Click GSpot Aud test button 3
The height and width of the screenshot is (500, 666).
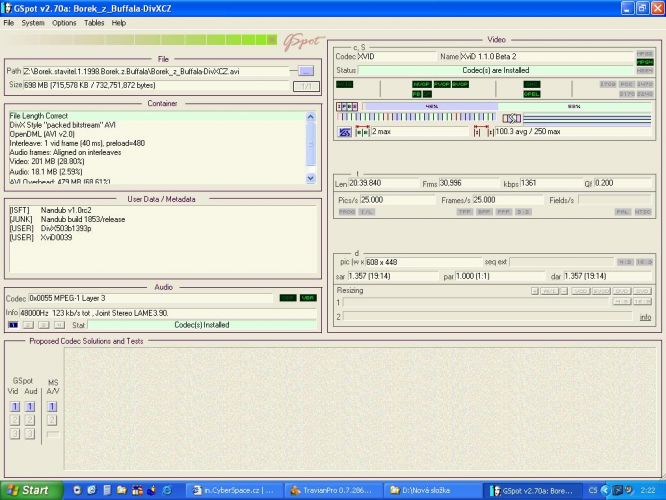point(30,434)
